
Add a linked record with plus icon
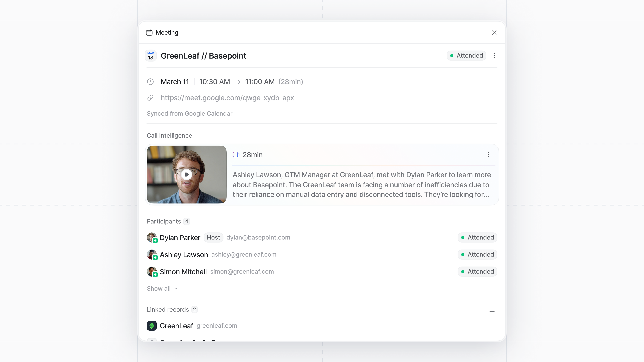pos(492,312)
